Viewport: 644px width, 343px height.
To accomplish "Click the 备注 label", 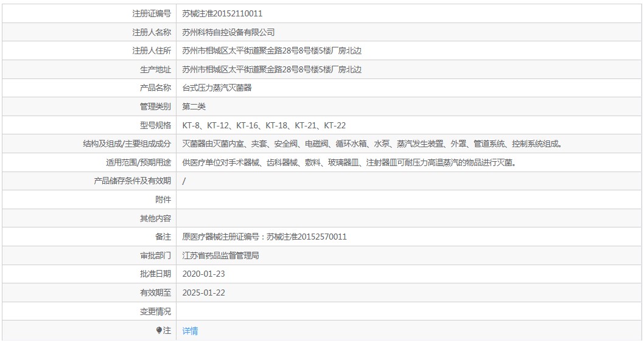I will (163, 237).
